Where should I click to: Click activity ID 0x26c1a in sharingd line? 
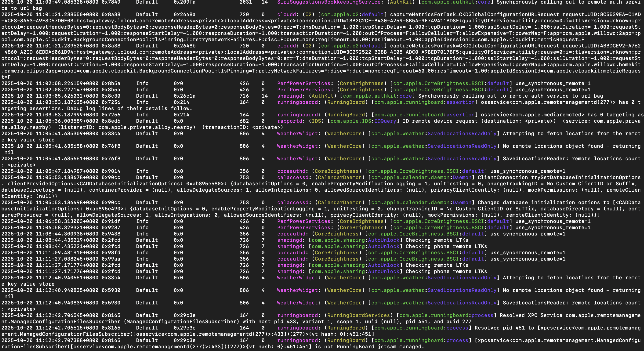[x=184, y=96]
